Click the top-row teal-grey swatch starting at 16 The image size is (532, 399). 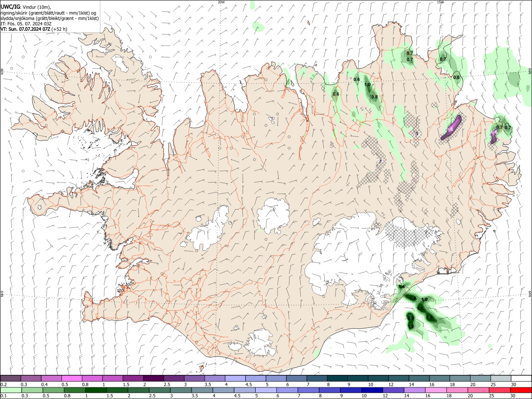(x=440, y=379)
